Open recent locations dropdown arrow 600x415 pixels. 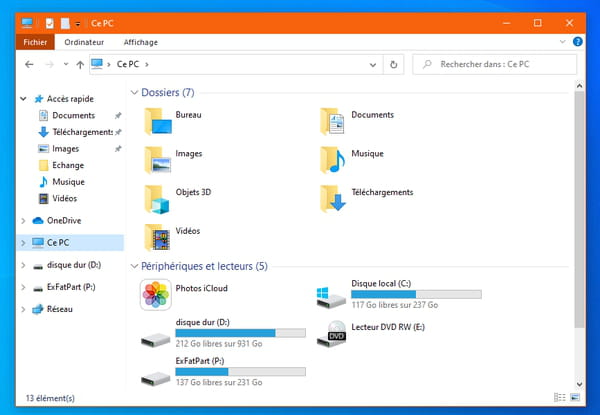(66, 64)
